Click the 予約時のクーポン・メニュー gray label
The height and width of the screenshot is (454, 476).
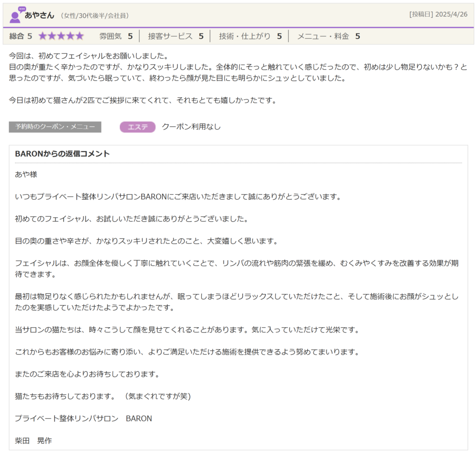55,127
